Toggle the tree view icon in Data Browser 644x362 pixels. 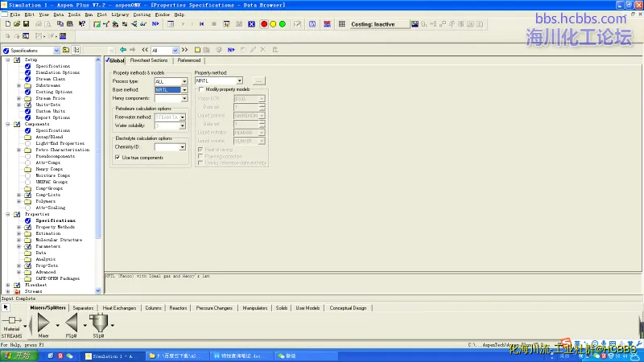(x=76, y=50)
